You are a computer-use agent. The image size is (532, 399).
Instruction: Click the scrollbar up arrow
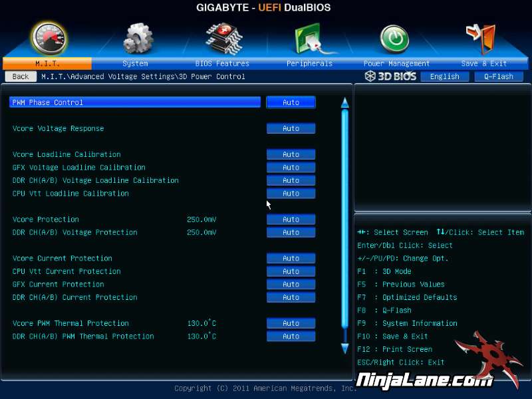344,103
